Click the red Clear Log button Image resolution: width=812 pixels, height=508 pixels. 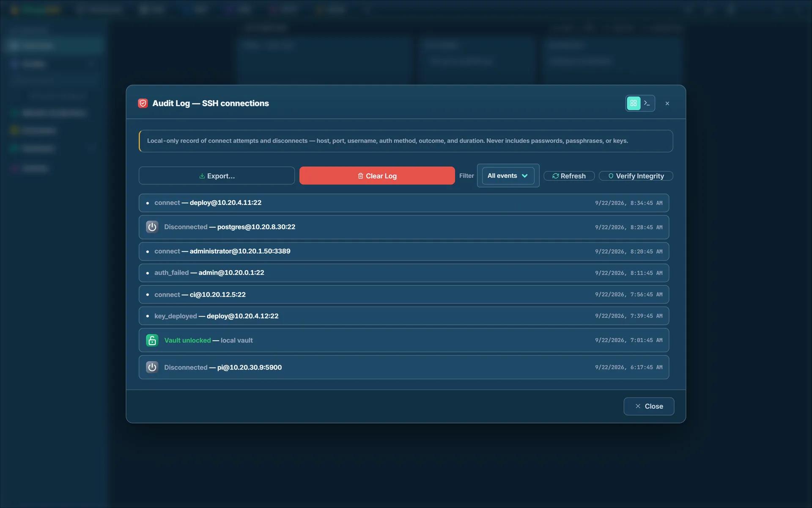pyautogui.click(x=377, y=176)
